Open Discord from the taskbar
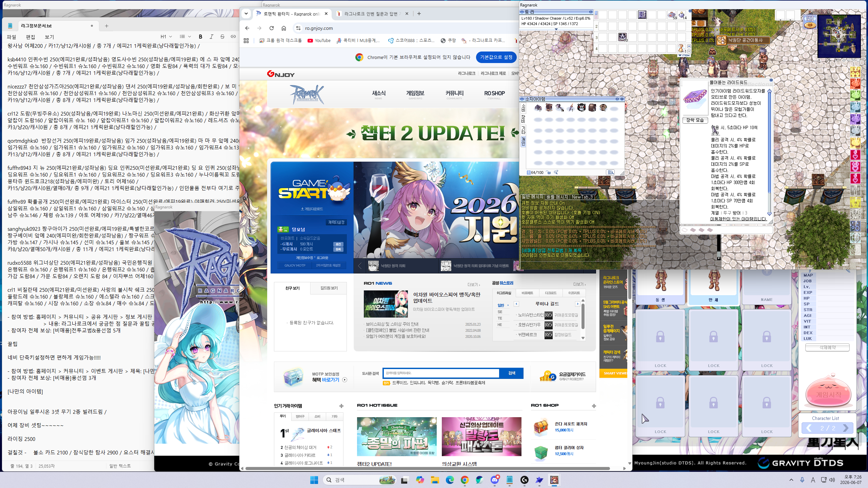 [495, 480]
